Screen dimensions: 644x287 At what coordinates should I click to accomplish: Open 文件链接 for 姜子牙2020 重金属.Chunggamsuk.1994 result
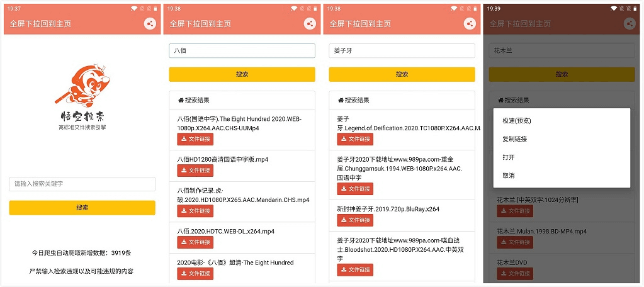(355, 189)
